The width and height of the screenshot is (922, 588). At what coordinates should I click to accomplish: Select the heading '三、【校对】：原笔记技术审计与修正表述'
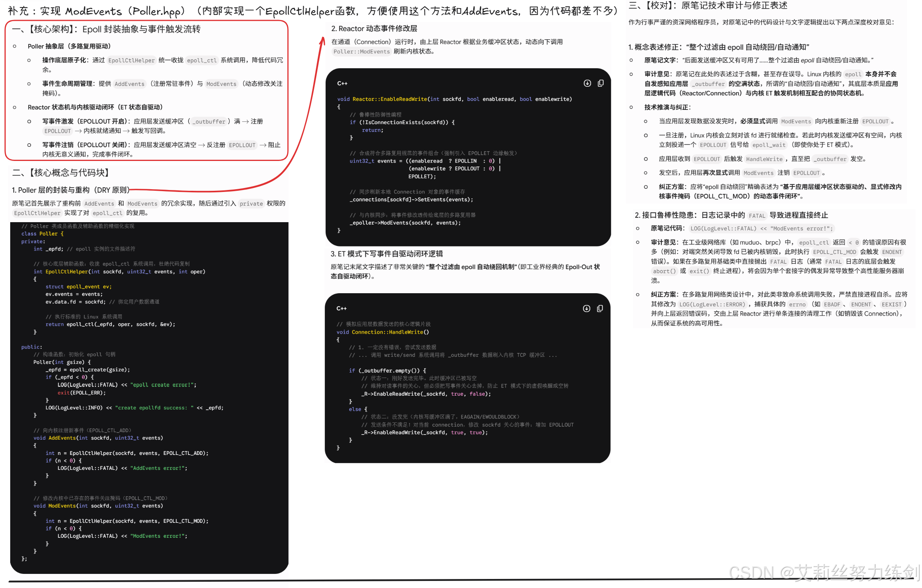pos(708,5)
